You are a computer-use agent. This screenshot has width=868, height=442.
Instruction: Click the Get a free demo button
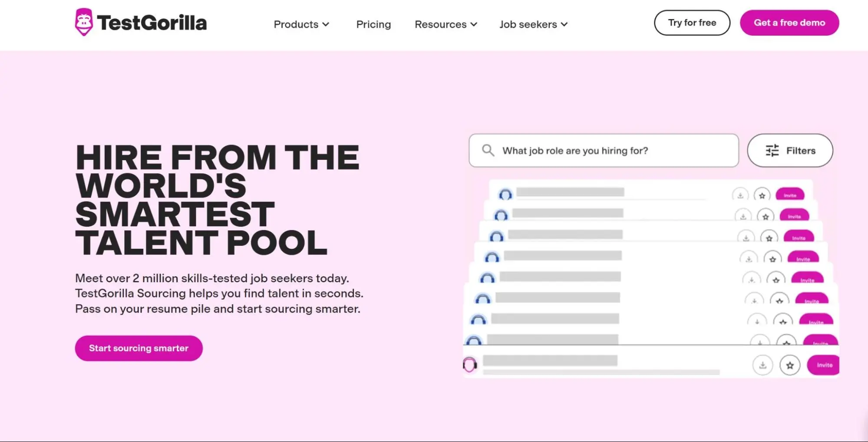789,23
